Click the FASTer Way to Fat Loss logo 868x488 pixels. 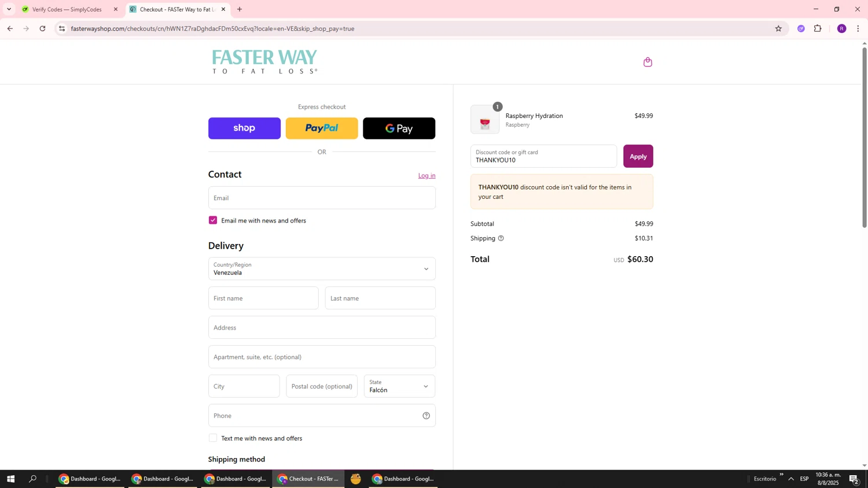click(x=264, y=62)
